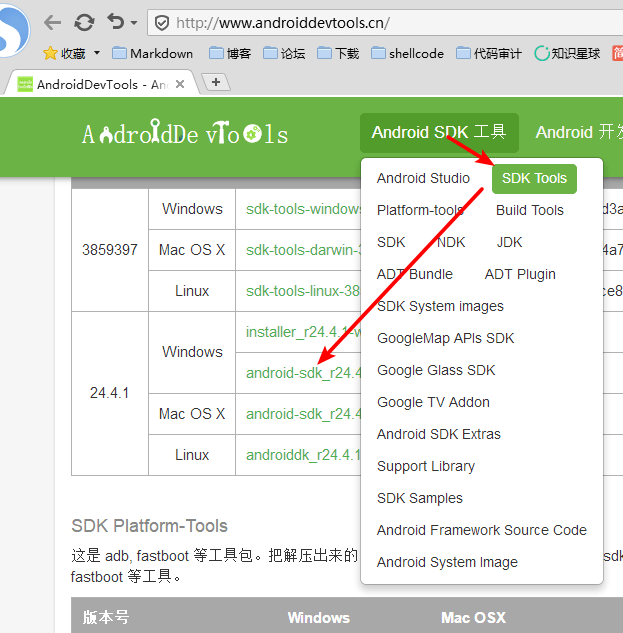Screen dimensions: 623x633
Task: Select SDK Samples menu entry
Action: click(420, 498)
